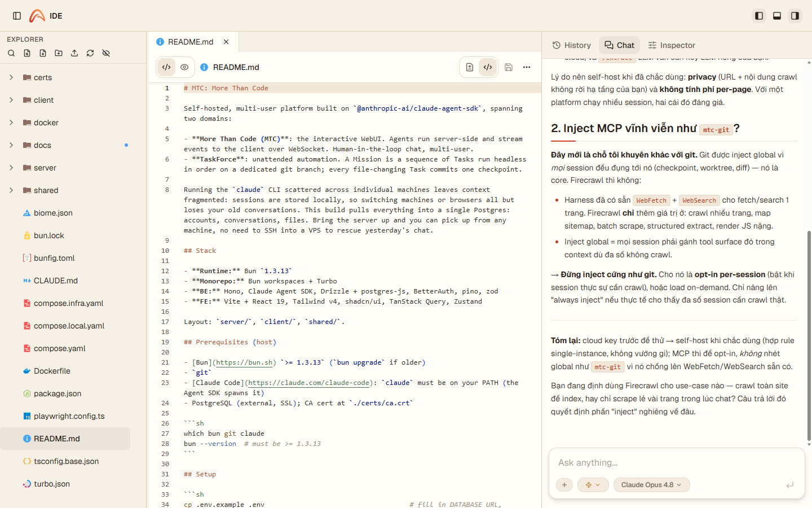The height and width of the screenshot is (508, 812).
Task: Click the plus attach button in chat input
Action: click(564, 485)
